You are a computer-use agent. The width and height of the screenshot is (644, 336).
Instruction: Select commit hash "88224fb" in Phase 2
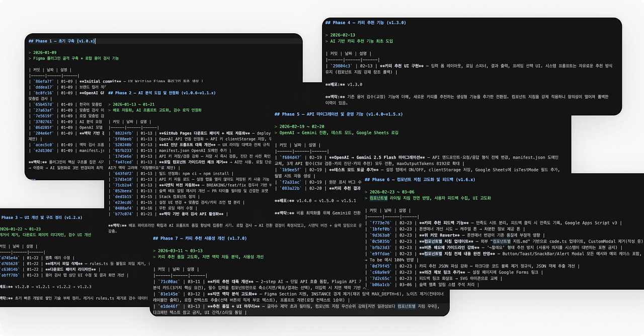[x=124, y=133]
